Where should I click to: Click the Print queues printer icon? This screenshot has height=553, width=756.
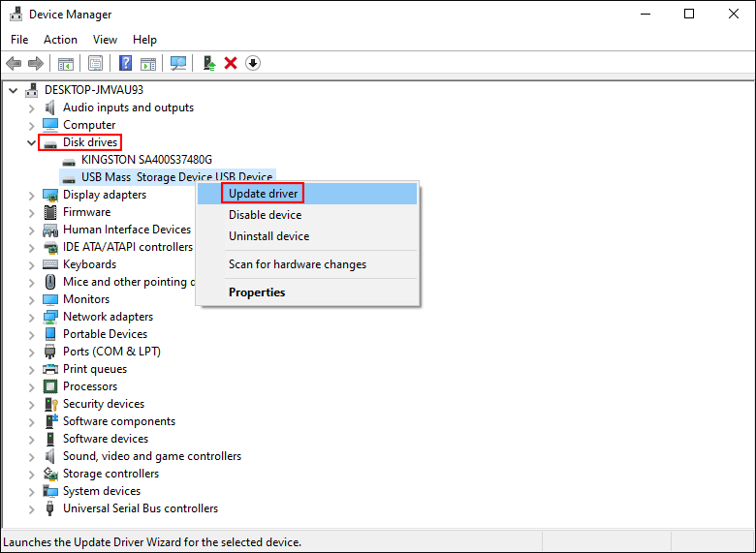coord(50,369)
